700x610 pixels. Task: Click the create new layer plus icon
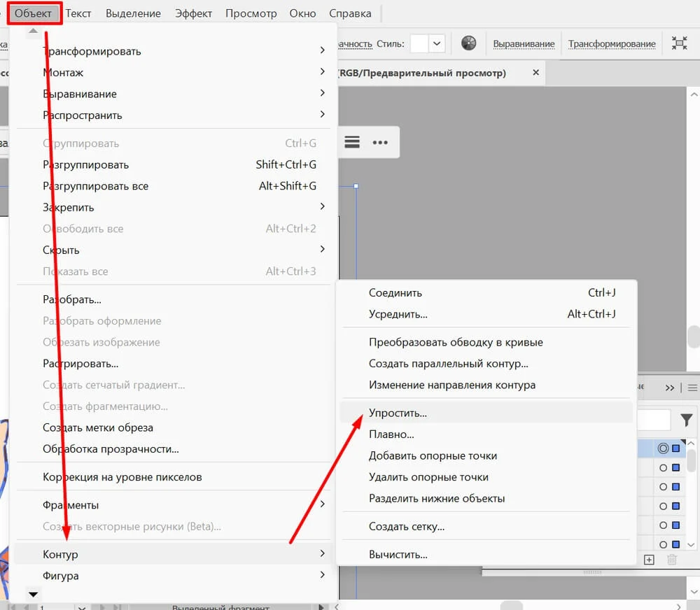click(x=649, y=560)
